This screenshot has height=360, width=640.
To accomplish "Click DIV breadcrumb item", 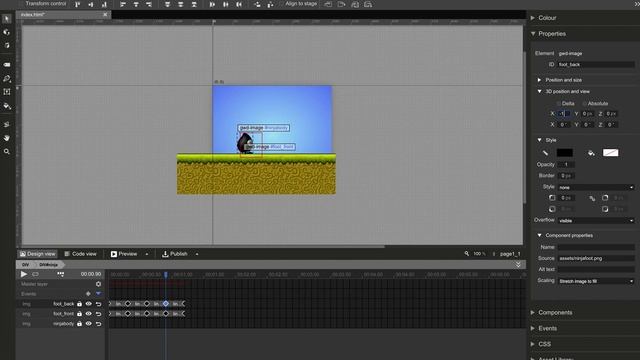I will point(26,265).
